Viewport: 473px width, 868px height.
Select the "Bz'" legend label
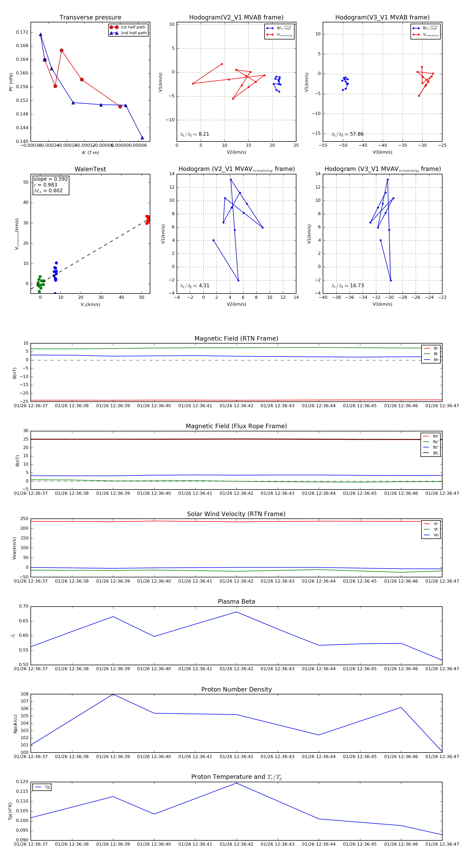436,447
